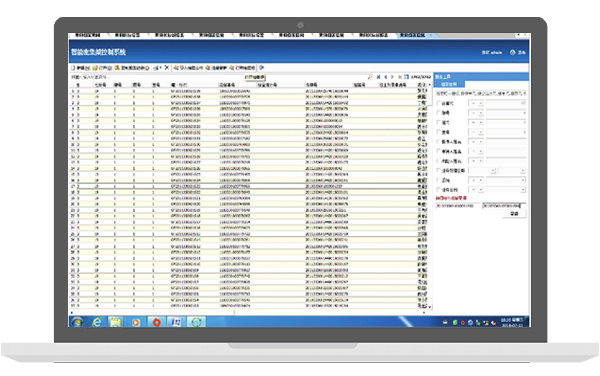This screenshot has height=376, width=600.
Task: Select the highlighted blue tab in right panel
Action: coord(450,84)
